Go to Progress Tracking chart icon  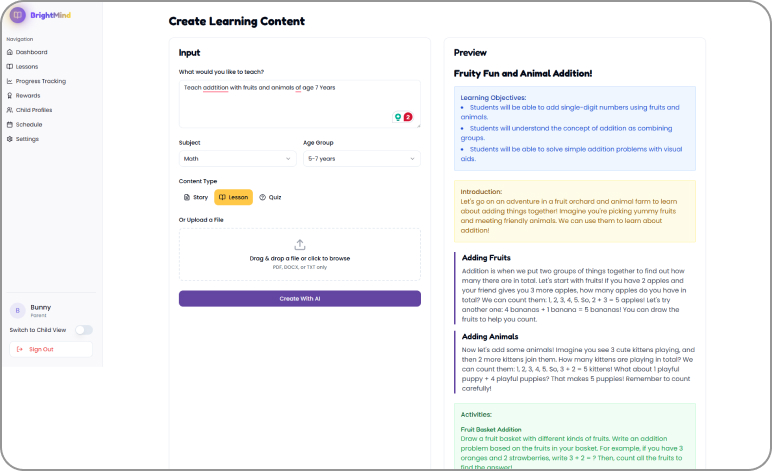(x=9, y=81)
